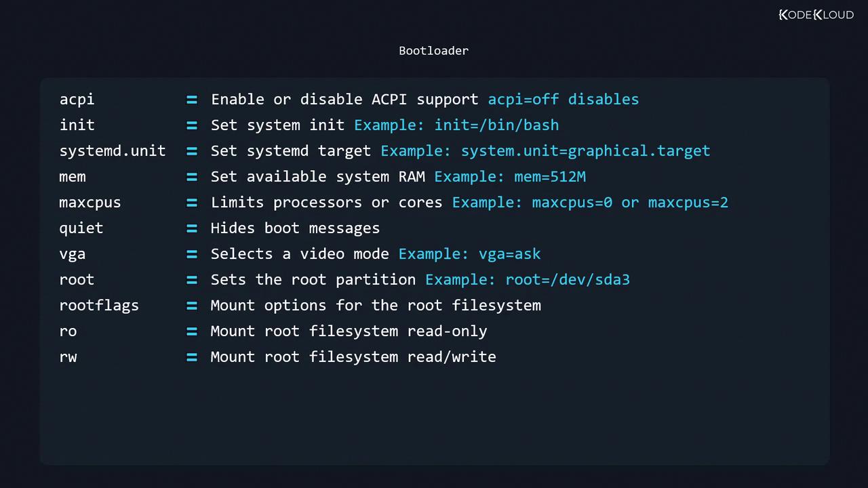Select the systemd.unit parameter name
This screenshot has height=488, width=868.
(x=112, y=151)
